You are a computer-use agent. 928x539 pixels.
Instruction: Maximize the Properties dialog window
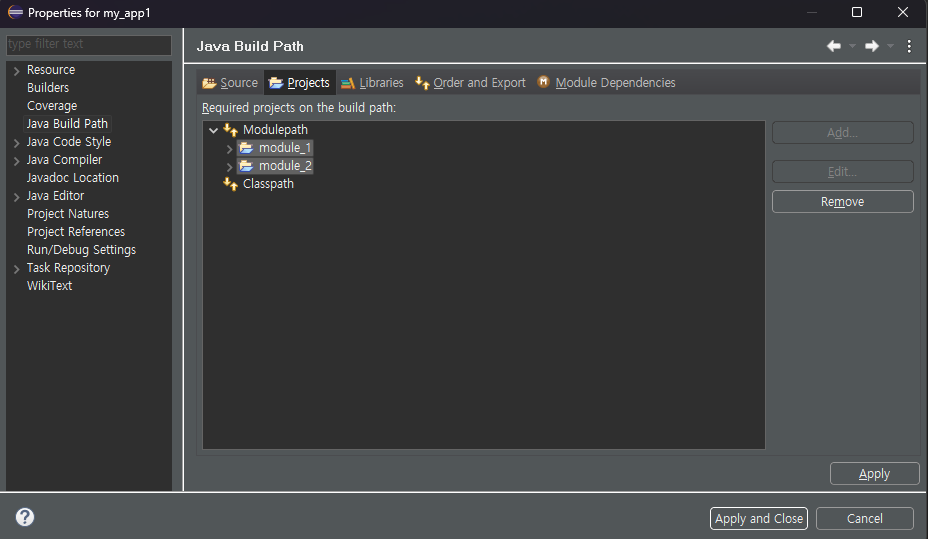856,12
